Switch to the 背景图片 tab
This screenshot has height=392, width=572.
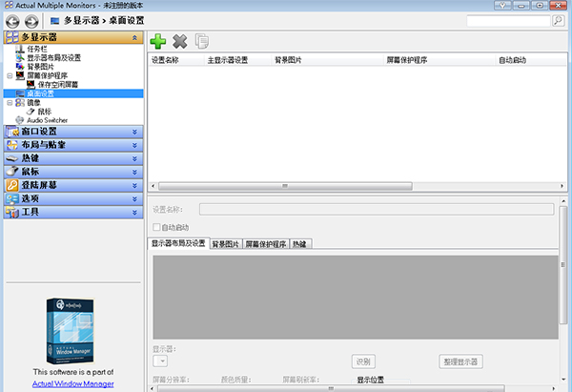click(x=225, y=244)
